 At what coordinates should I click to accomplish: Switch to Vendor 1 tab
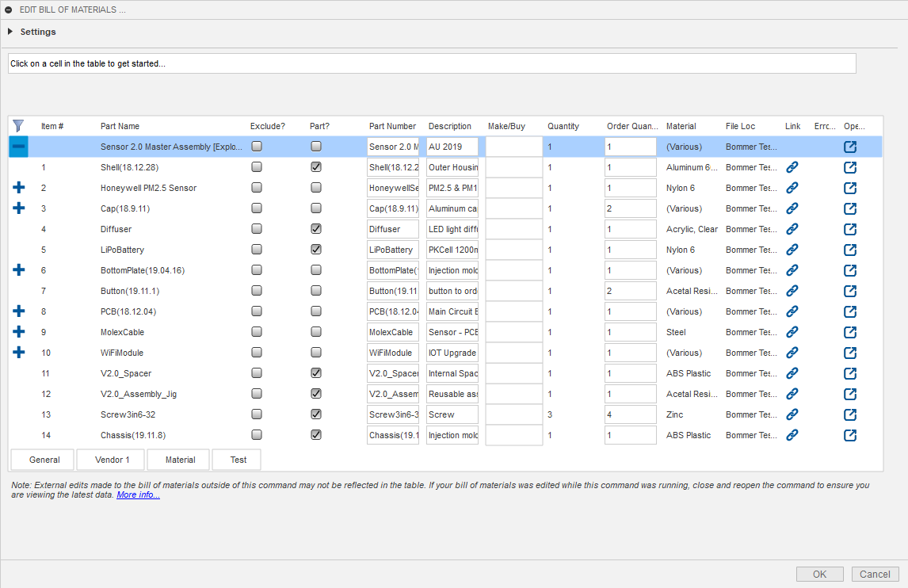point(112,460)
